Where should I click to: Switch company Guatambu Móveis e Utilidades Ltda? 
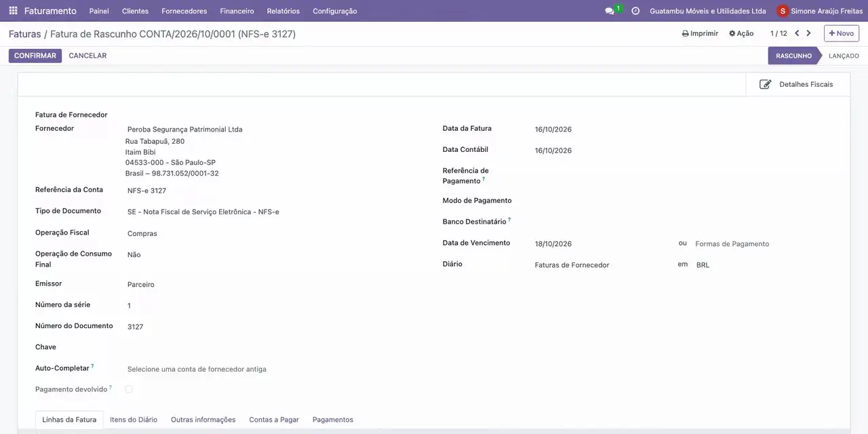[708, 11]
